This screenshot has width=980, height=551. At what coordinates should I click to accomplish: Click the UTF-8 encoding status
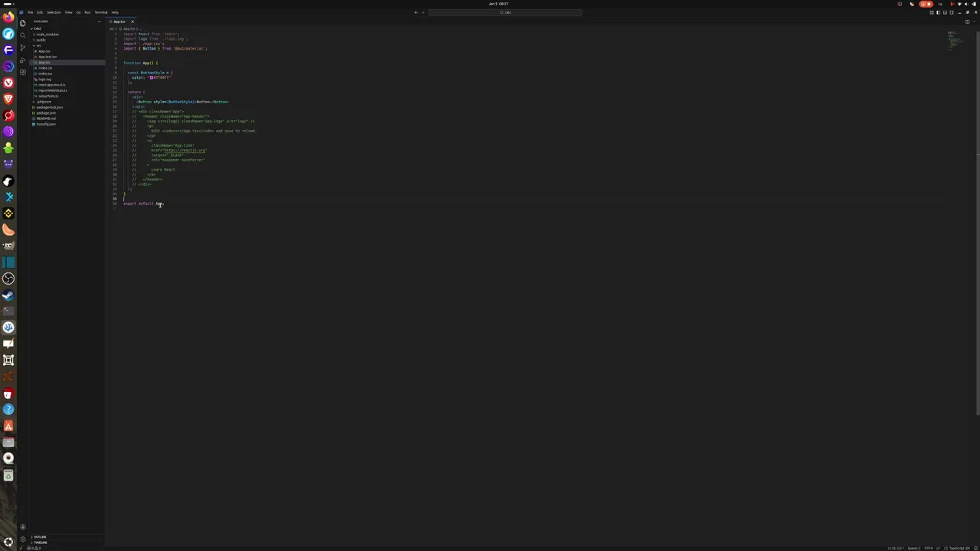(929, 548)
